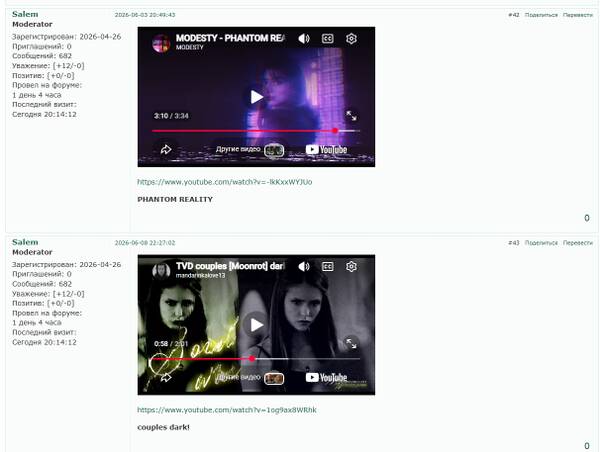Click Сообщений: 682 in post #42
Screen dimensions: 600x452
[42, 56]
